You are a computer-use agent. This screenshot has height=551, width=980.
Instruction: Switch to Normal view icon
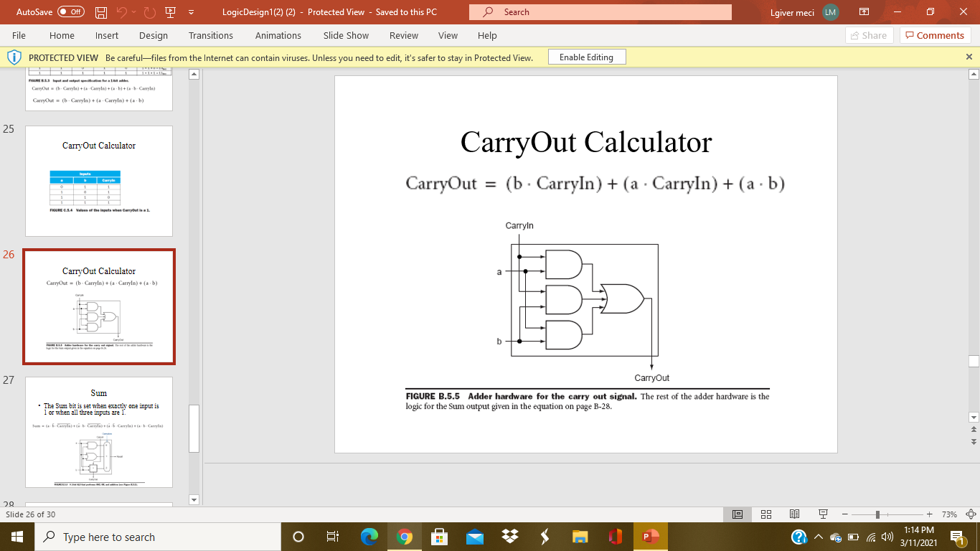tap(737, 514)
